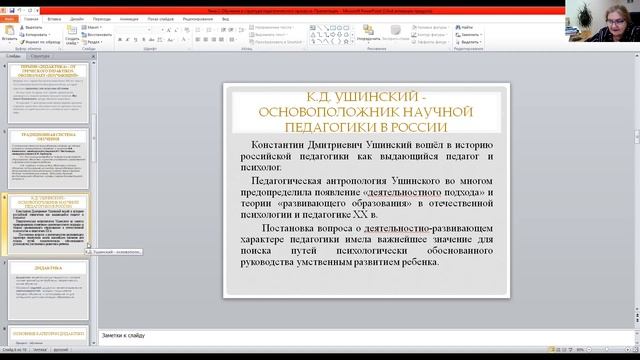Click the Упорядочить (Arrange) icon
This screenshot has height=360, width=640.
(x=368, y=29)
